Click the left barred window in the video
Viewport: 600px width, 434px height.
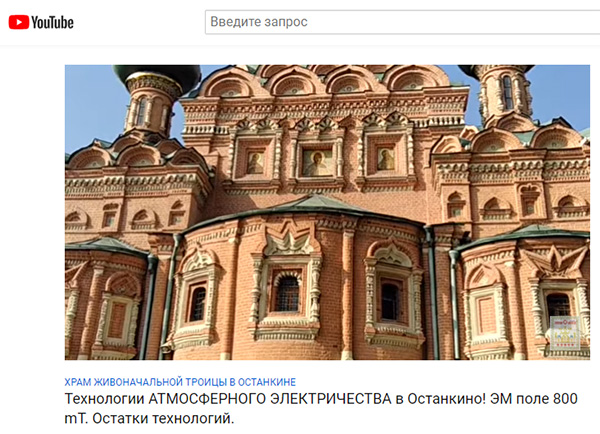[197, 304]
